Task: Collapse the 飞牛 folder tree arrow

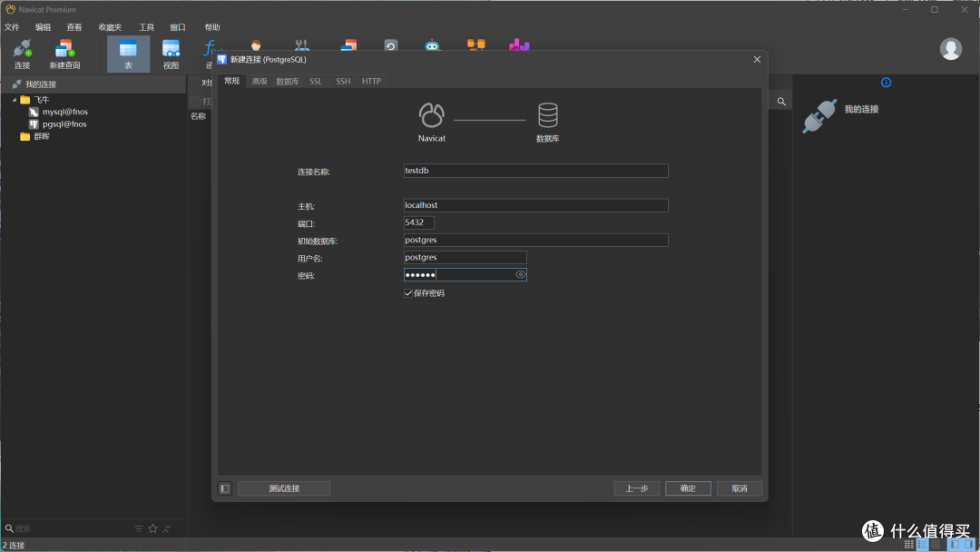Action: 15,99
